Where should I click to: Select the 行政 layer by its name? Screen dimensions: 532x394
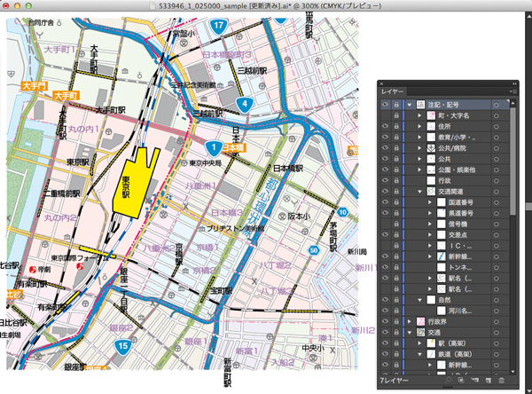click(x=444, y=178)
